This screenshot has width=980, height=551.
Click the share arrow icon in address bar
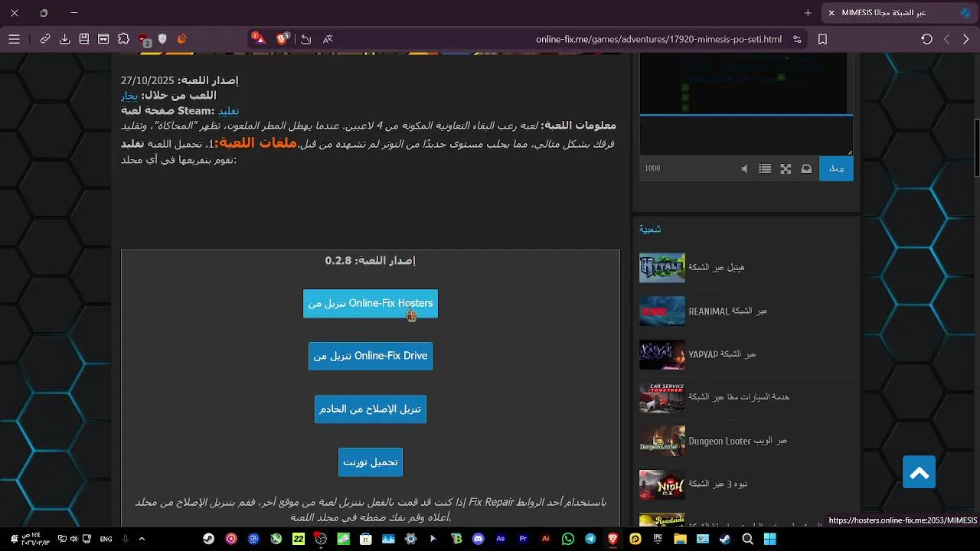point(305,39)
